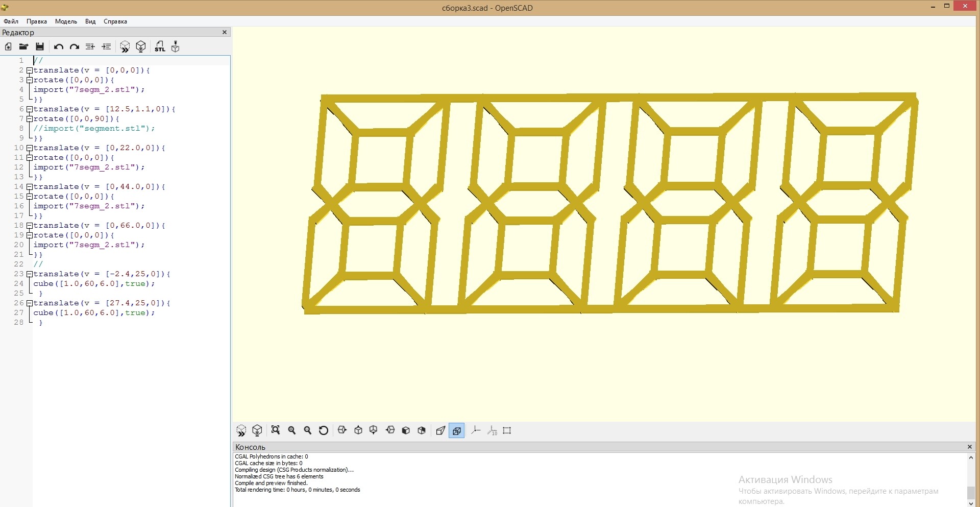Toggle Show Edges in viewport toolbar
This screenshot has height=507, width=980.
click(x=507, y=430)
